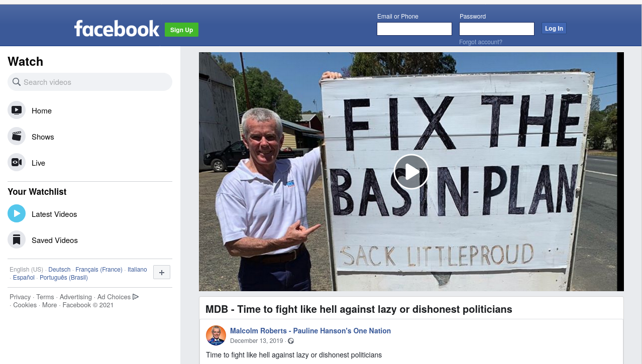Viewport: 642px width, 364px height.
Task: Open the Forgot account link
Action: tap(481, 42)
